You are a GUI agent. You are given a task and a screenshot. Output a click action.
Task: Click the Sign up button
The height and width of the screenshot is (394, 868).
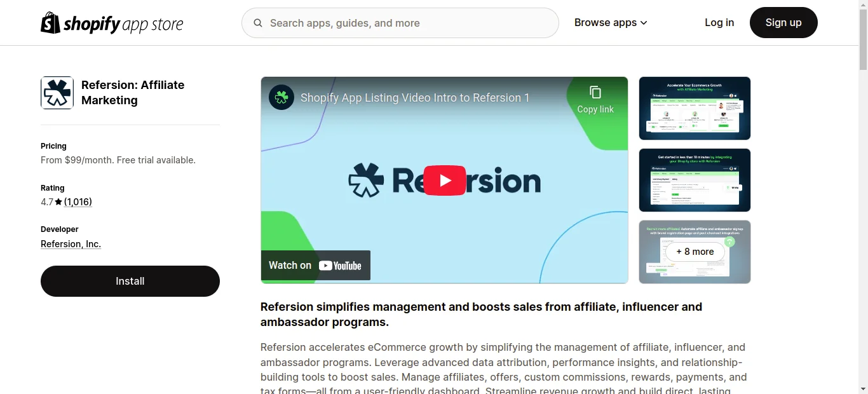pyautogui.click(x=783, y=23)
